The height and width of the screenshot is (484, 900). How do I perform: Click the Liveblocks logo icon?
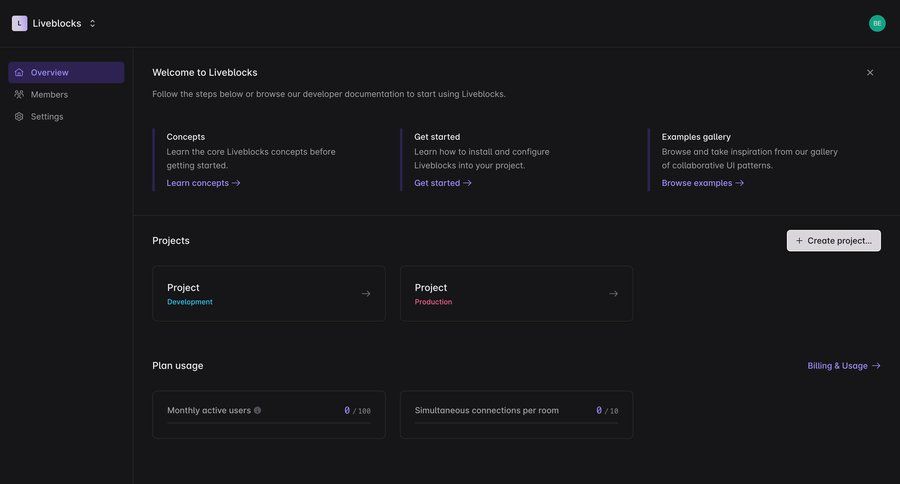pyautogui.click(x=20, y=24)
